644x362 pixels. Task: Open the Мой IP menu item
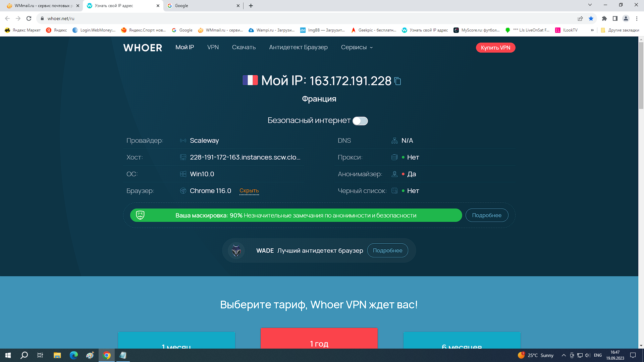pyautogui.click(x=184, y=47)
